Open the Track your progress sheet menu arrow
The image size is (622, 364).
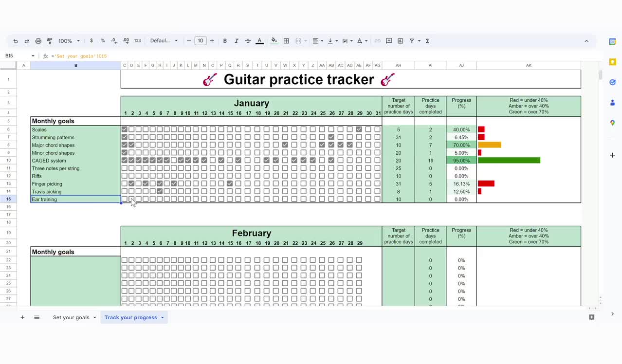point(161,317)
